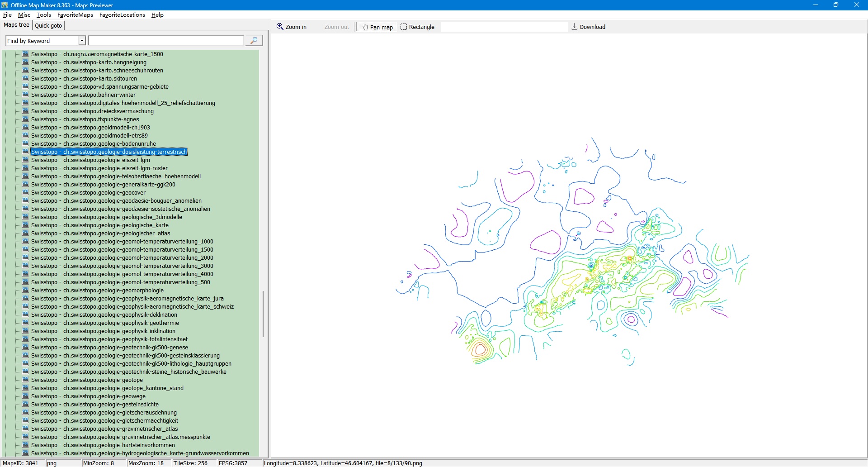Click the Offline Map Maker title icon
The image size is (868, 467).
pyautogui.click(x=5, y=5)
